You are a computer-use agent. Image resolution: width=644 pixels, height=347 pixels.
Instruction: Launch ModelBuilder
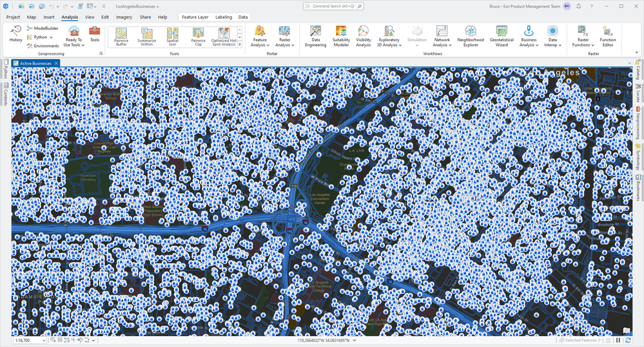43,28
